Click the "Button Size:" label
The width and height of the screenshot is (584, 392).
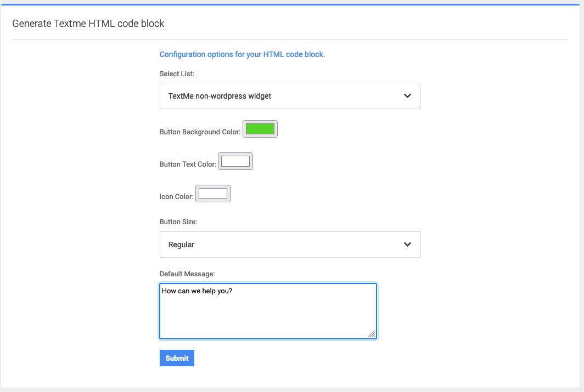178,221
